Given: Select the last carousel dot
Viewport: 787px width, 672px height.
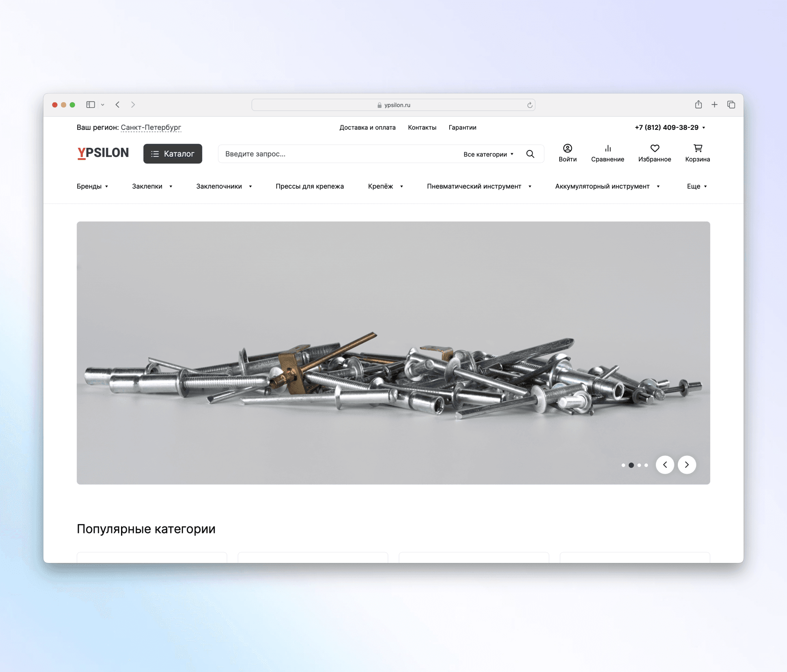Looking at the screenshot, I should [x=646, y=465].
